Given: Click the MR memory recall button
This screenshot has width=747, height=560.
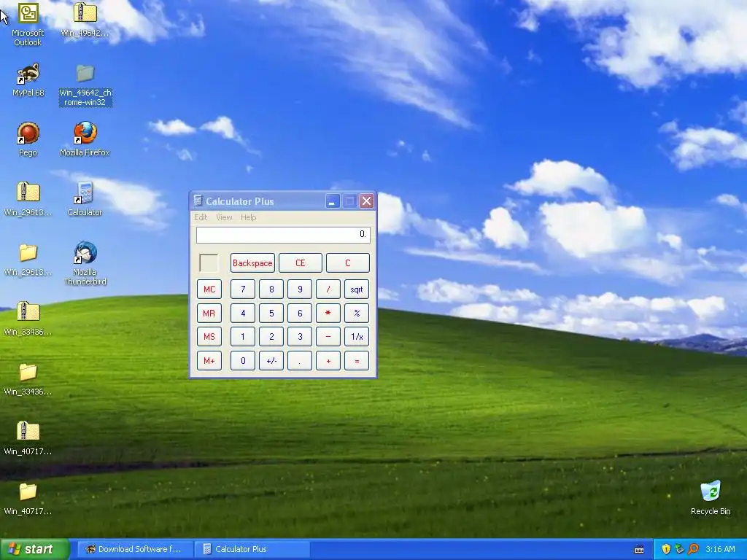Looking at the screenshot, I should 209,313.
